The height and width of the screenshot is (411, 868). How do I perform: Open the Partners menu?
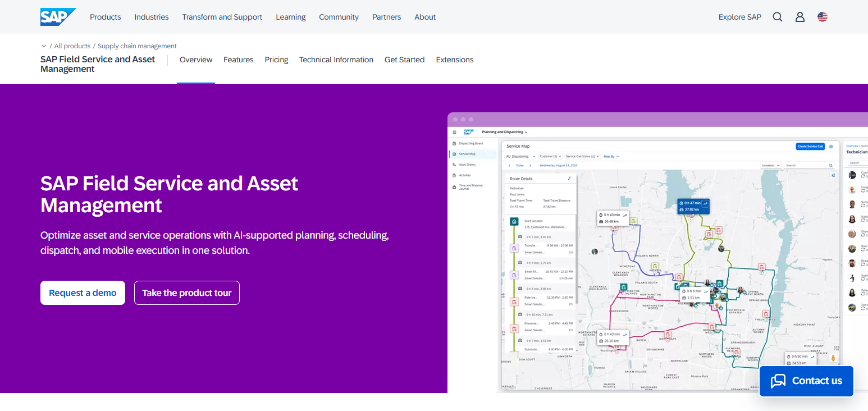pos(387,17)
